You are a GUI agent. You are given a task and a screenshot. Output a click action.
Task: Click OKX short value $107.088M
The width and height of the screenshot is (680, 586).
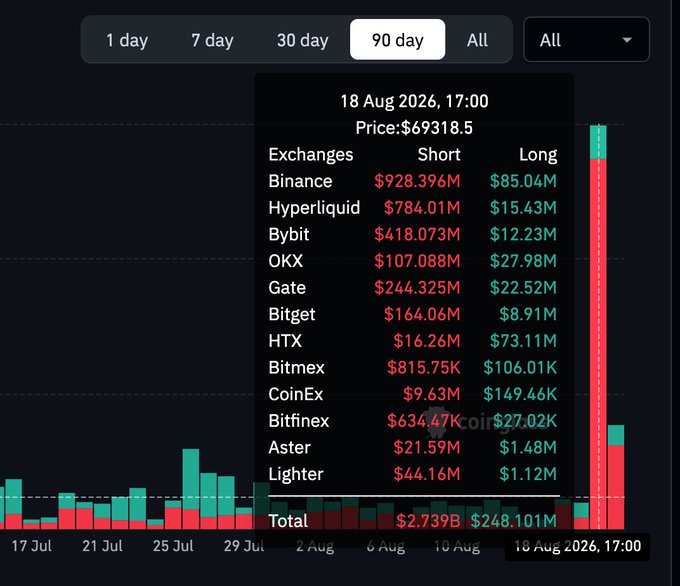[417, 261]
